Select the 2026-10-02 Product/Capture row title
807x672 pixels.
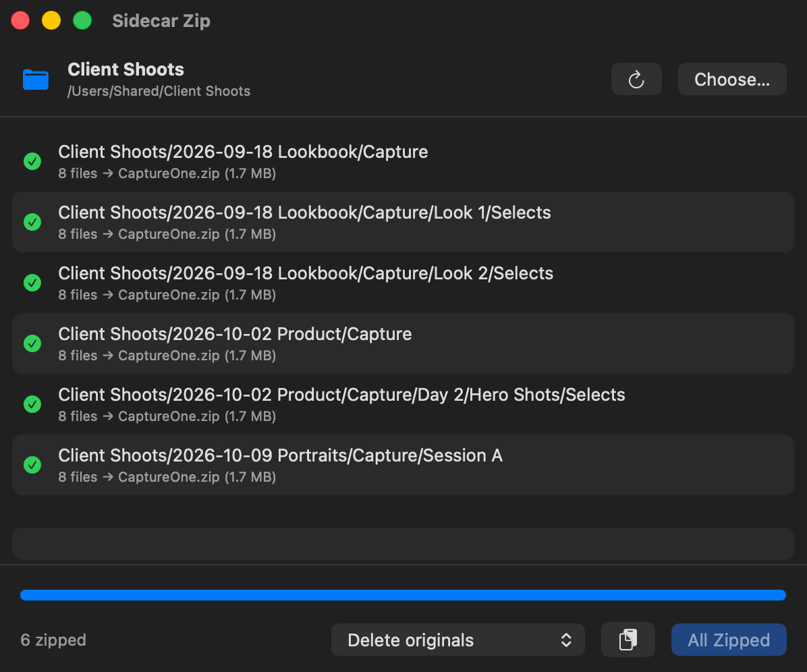click(x=235, y=334)
